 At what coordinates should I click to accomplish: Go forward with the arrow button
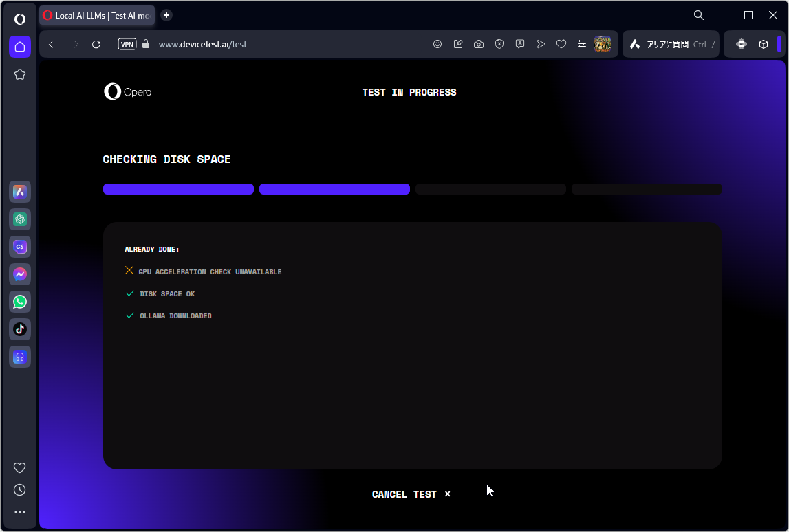[x=76, y=44]
